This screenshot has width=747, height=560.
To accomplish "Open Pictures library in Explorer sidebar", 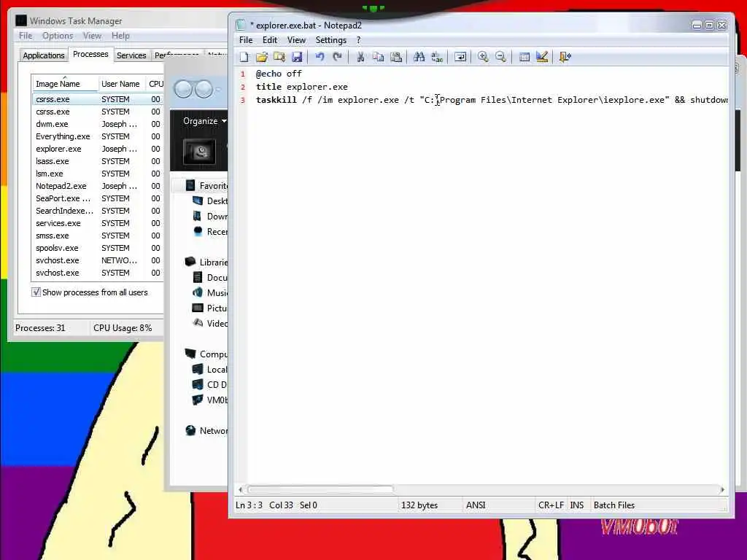I will pyautogui.click(x=210, y=308).
